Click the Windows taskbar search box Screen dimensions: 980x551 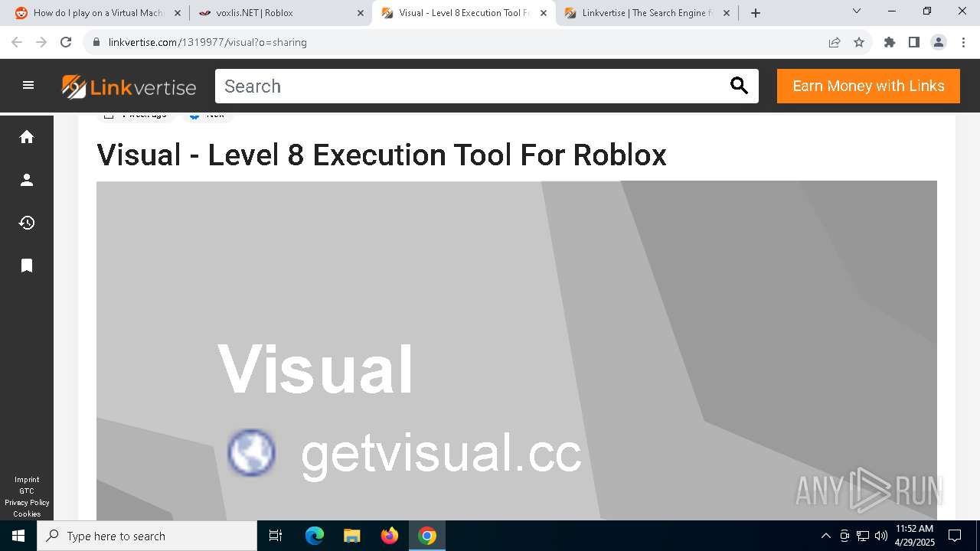147,536
